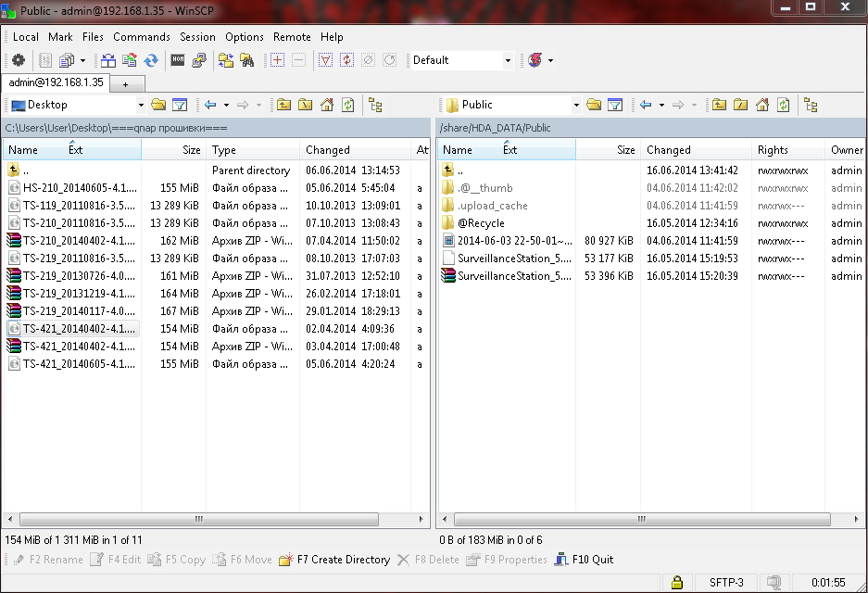The image size is (868, 593).
Task: Open the local back-history dropdown arrow
Action: point(226,105)
